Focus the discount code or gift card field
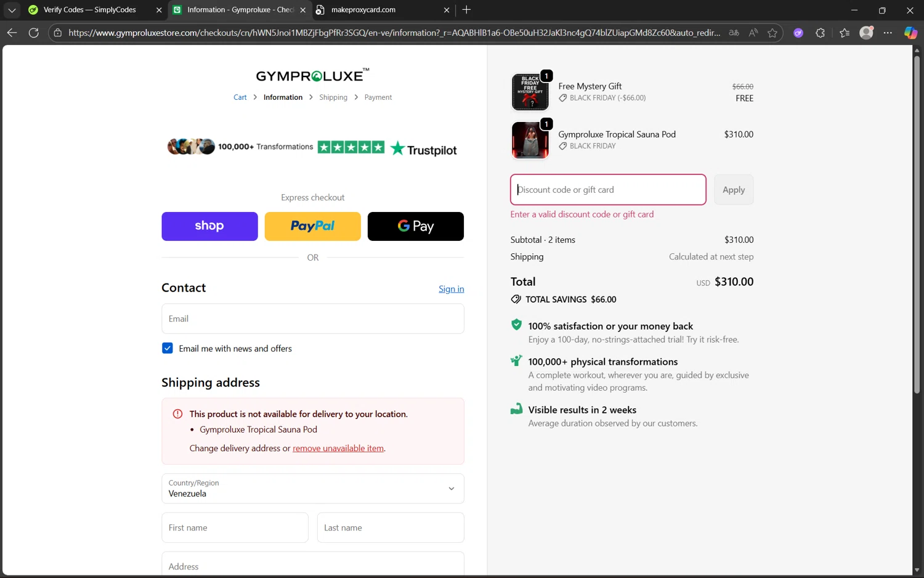Image resolution: width=924 pixels, height=578 pixels. 608,190
